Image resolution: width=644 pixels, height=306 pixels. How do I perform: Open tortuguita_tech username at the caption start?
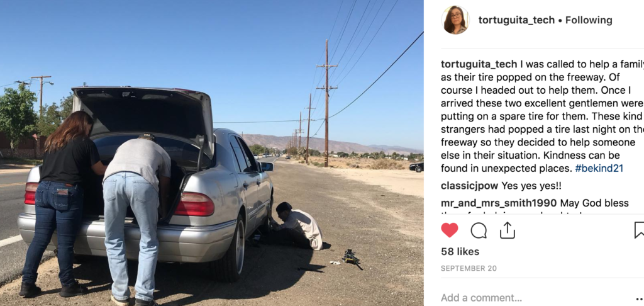pos(479,64)
